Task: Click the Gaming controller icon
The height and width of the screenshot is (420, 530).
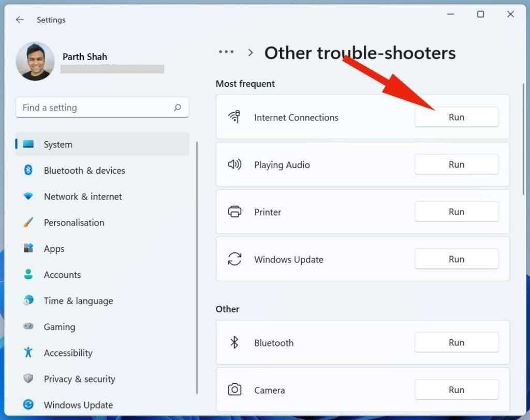Action: pos(28,326)
